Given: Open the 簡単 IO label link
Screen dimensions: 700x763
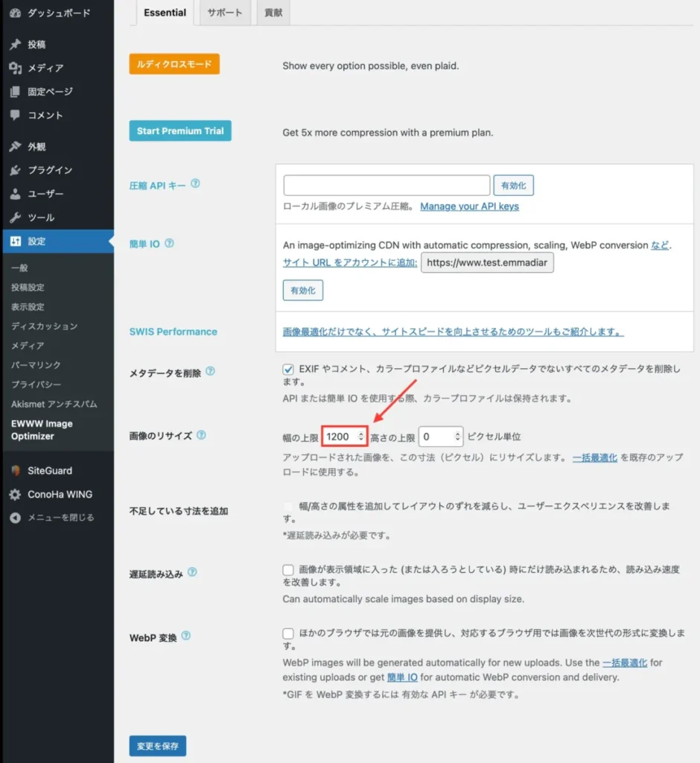Looking at the screenshot, I should (144, 244).
